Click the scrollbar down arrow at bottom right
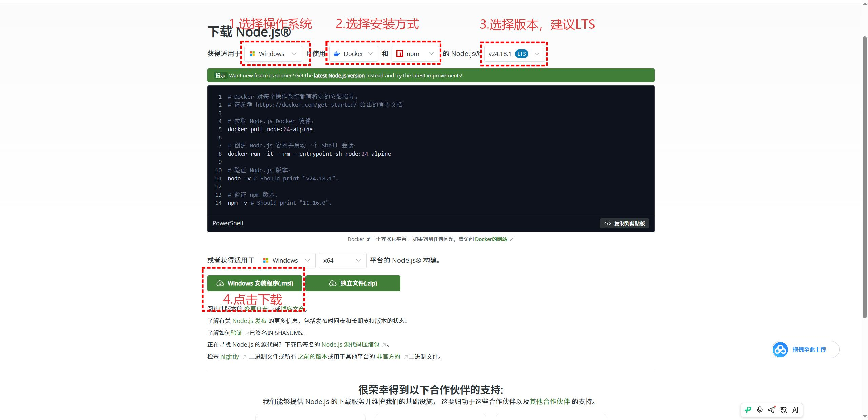 (865, 416)
